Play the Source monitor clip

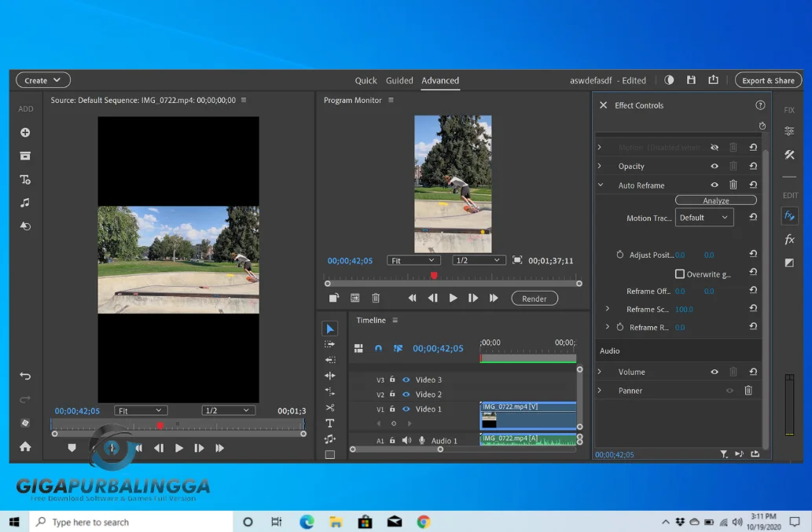pyautogui.click(x=178, y=448)
